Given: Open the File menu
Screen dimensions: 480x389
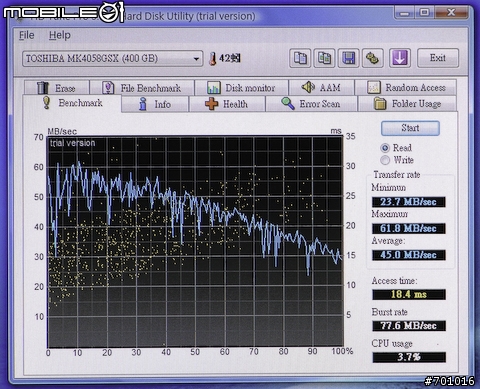Looking at the screenshot, I should point(27,35).
